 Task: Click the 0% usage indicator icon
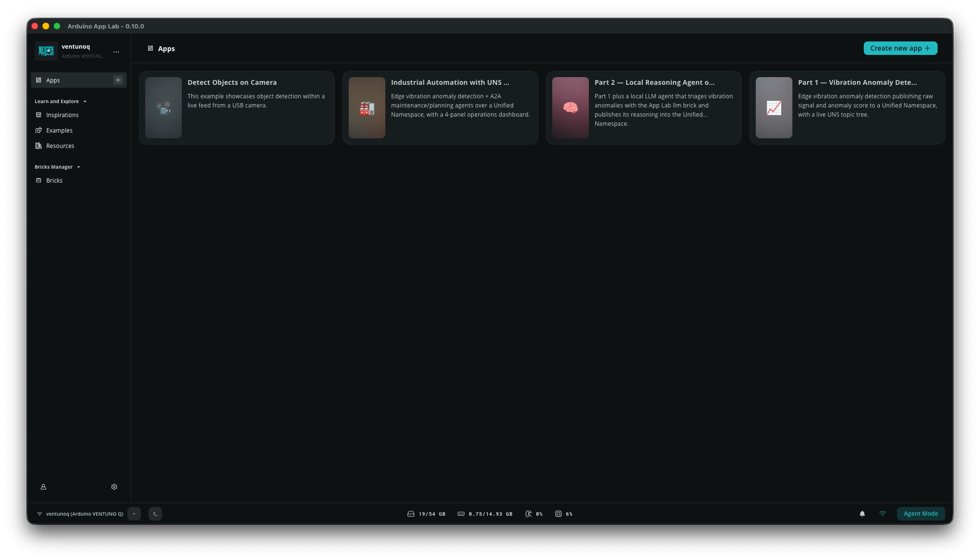click(529, 514)
